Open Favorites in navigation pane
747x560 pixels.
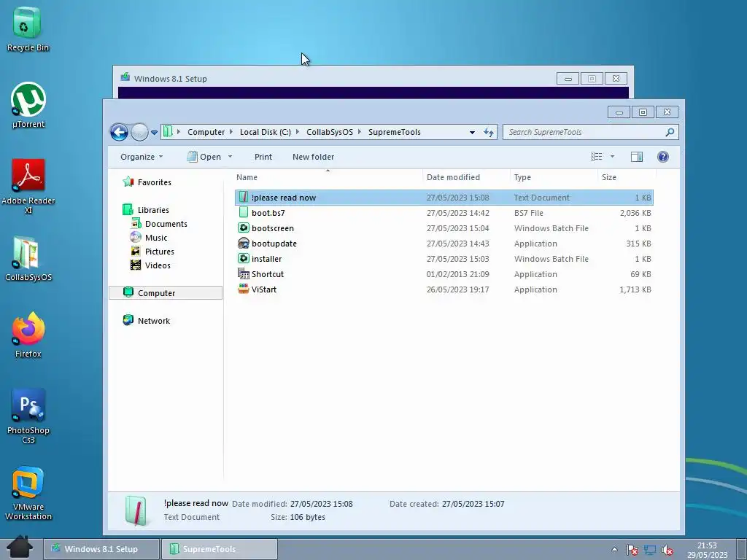pos(147,182)
